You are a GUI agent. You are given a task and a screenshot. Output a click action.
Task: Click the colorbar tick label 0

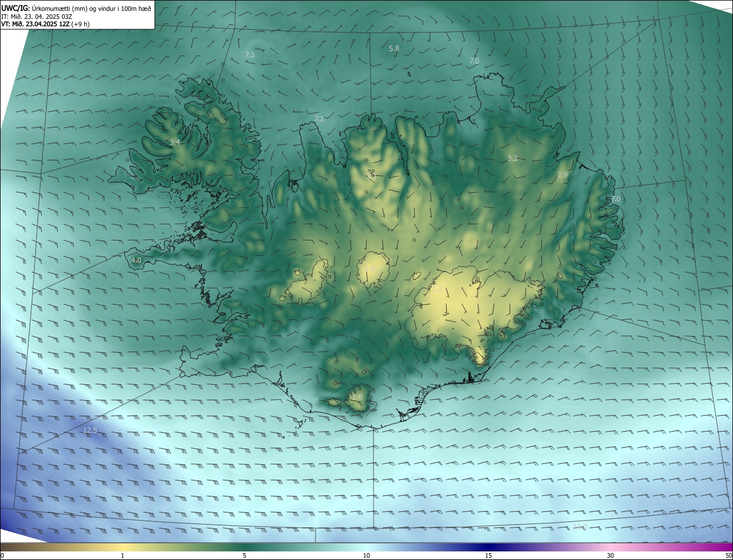(2, 555)
